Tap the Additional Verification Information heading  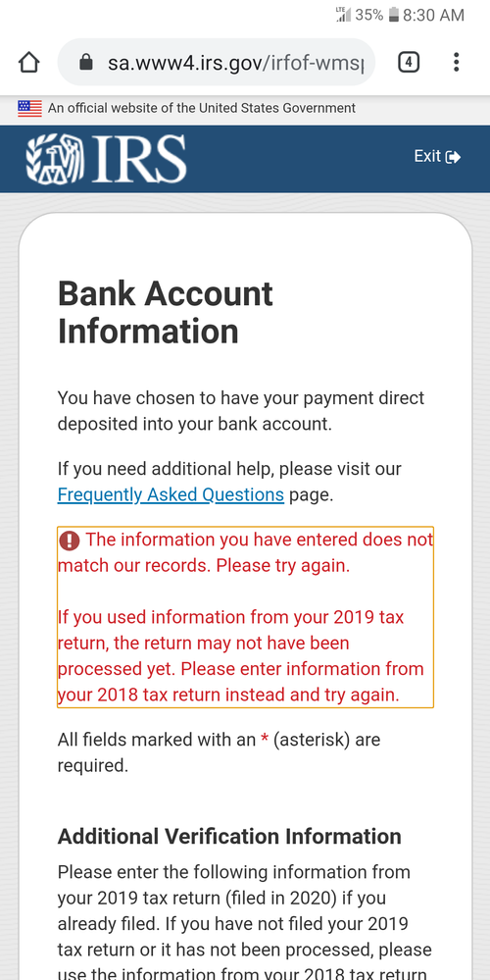tap(229, 836)
